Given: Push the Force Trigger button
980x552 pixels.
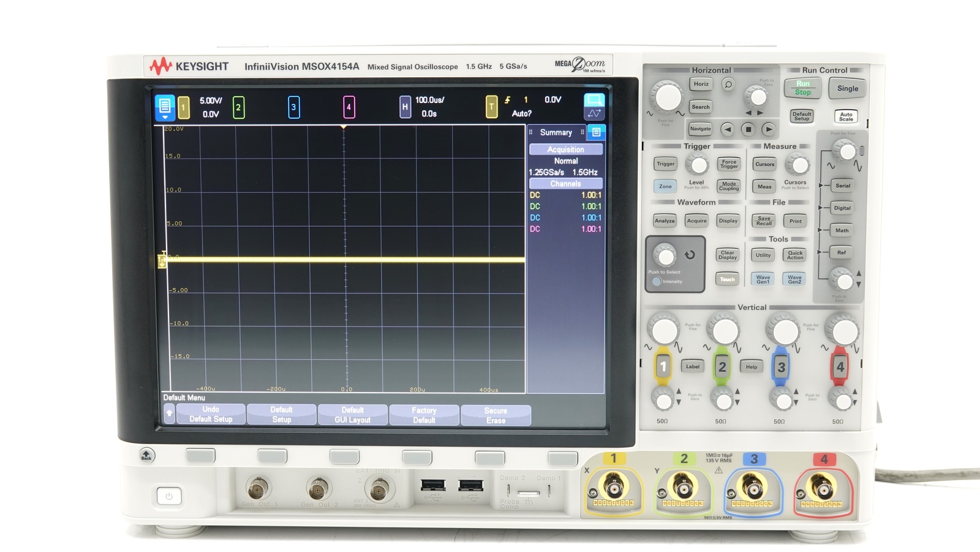Looking at the screenshot, I should [729, 164].
